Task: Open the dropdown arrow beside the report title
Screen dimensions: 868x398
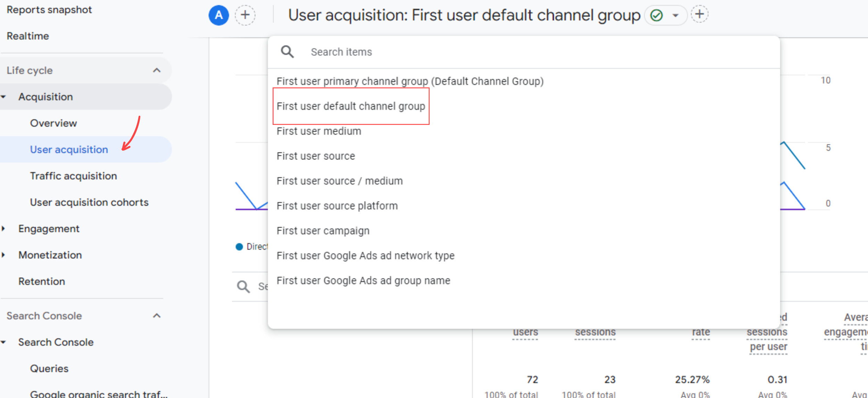Action: pyautogui.click(x=675, y=15)
